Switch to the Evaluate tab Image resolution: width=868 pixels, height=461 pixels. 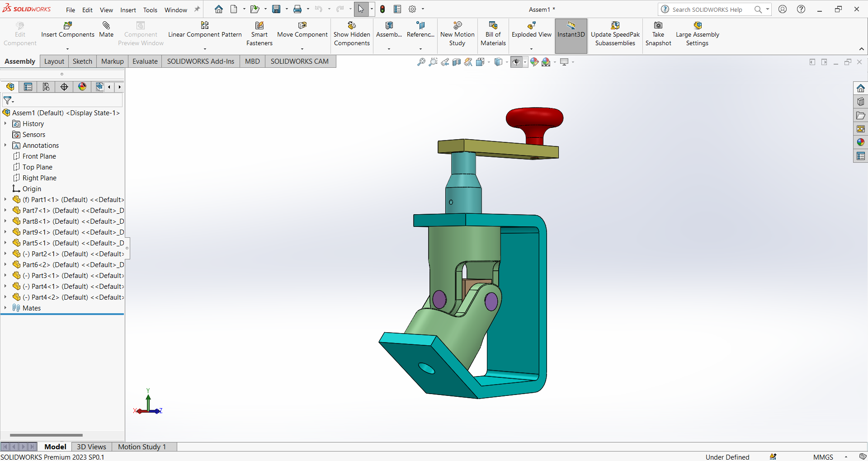click(145, 61)
